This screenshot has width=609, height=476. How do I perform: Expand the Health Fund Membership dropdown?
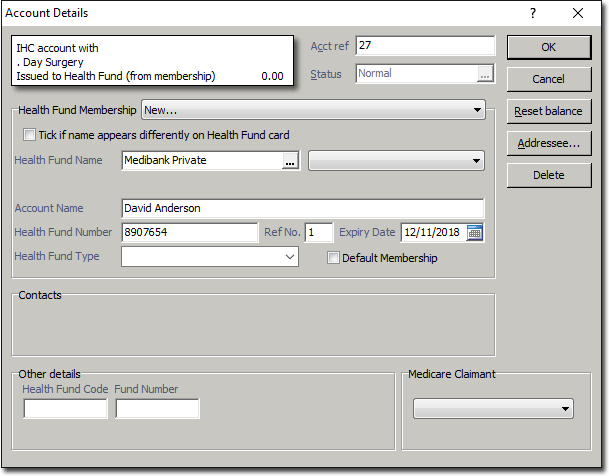(x=477, y=109)
